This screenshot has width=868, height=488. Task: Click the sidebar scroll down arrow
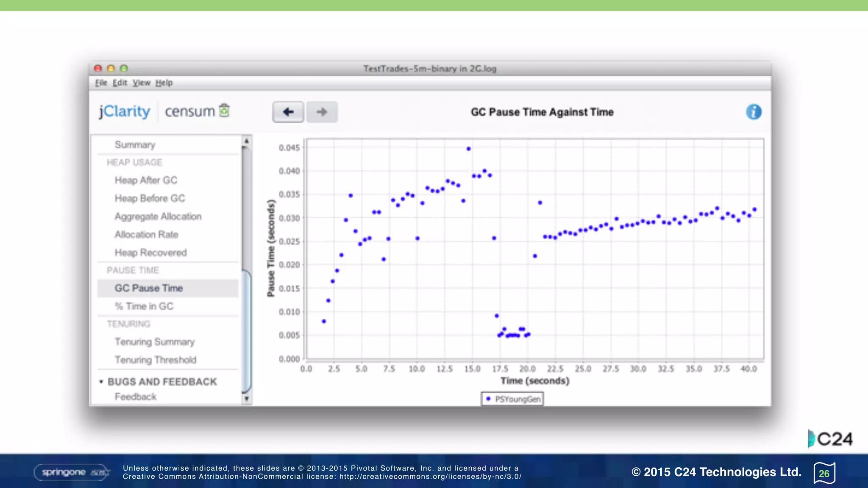tap(246, 399)
